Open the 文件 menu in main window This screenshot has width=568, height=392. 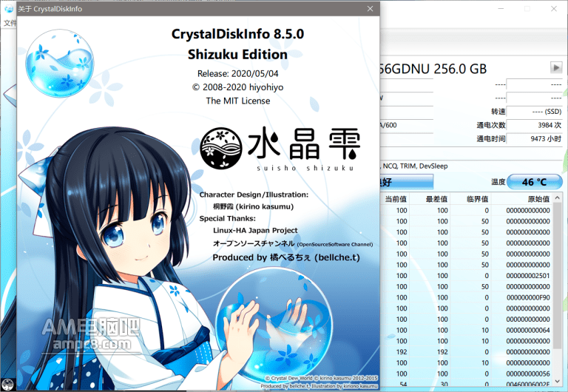[10, 23]
